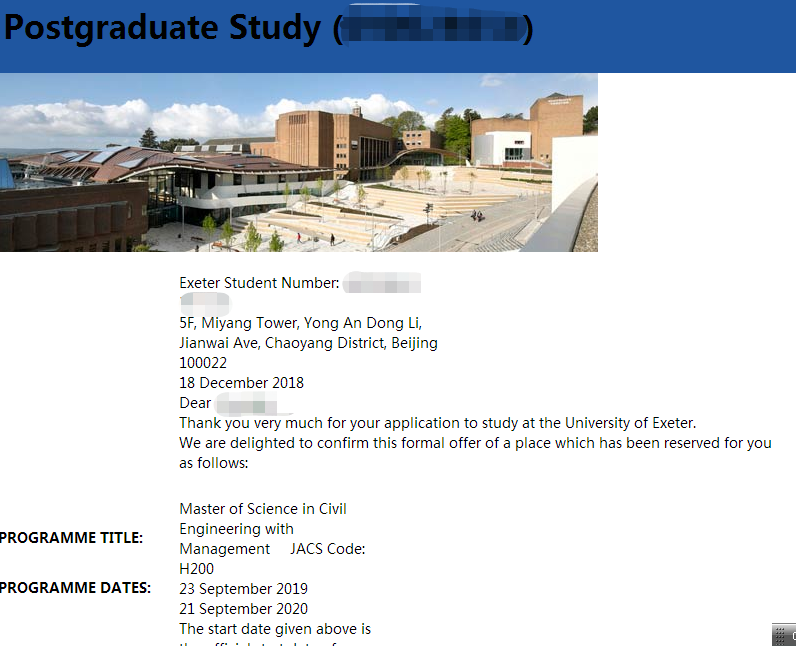Screen dimensions: 796x646
Task: Click the Exeter Student Number label
Action: [x=259, y=283]
